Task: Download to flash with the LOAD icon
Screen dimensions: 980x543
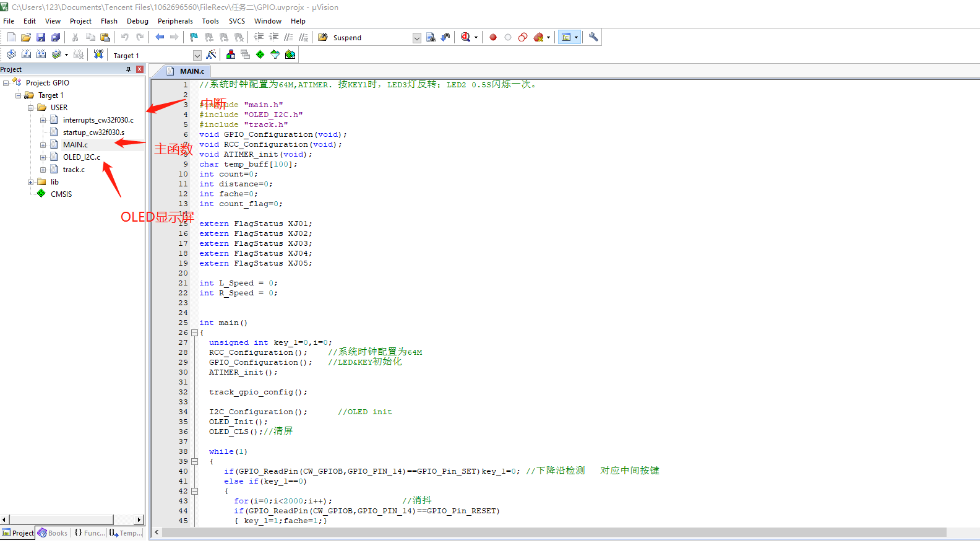Action: (98, 54)
